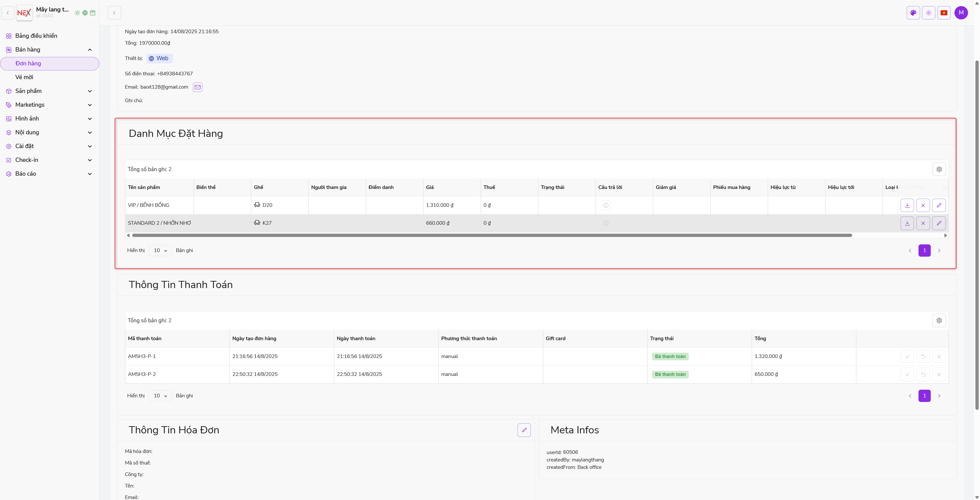Screen dimensions: 980x500
Task: Open the theme palette icon in the top bar
Action: click(913, 13)
